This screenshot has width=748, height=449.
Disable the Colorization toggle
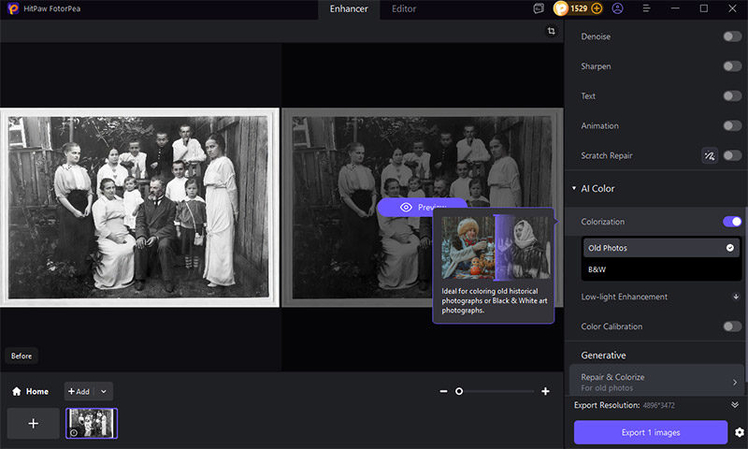[732, 222]
